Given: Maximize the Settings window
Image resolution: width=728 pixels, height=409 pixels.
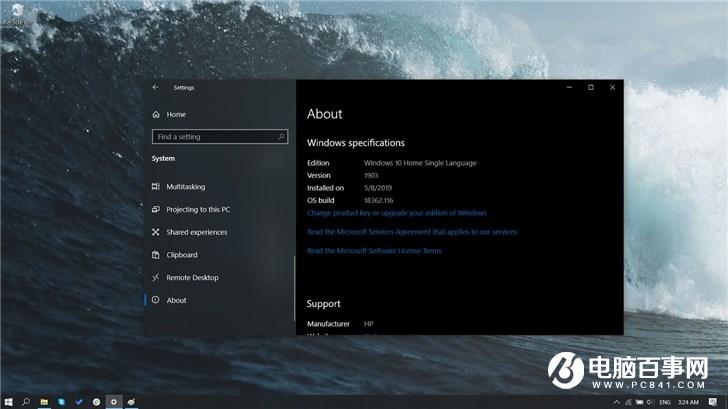Looking at the screenshot, I should (591, 87).
